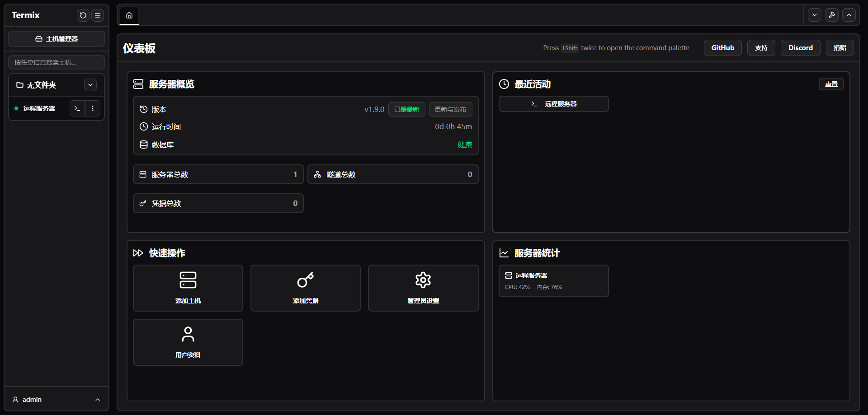The width and height of the screenshot is (868, 415).
Task: Click the 添加主机 server icon tile
Action: click(188, 288)
